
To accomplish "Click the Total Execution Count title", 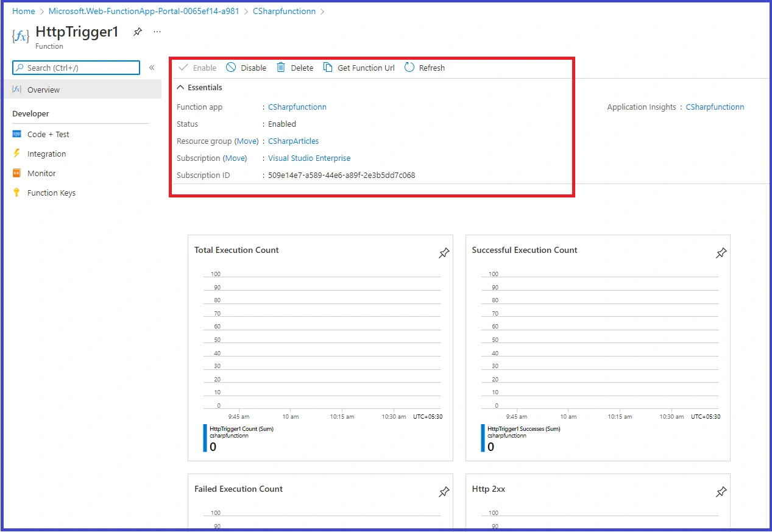I will 236,250.
